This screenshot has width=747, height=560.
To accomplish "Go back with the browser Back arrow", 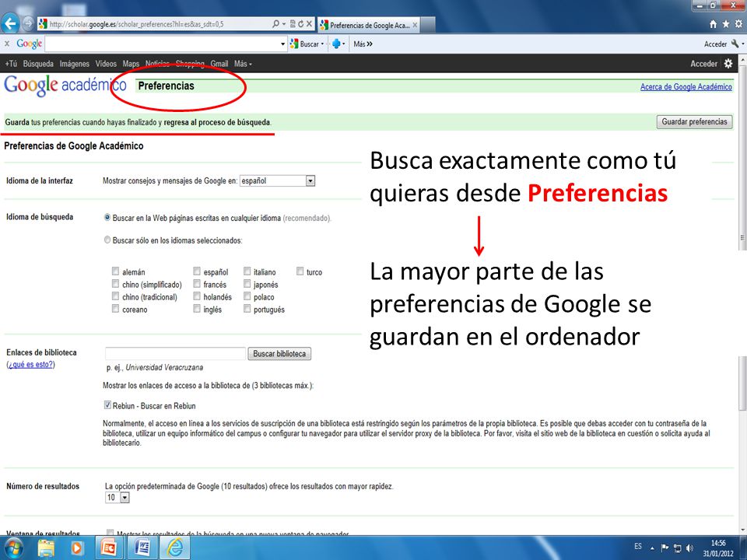I will [x=10, y=23].
